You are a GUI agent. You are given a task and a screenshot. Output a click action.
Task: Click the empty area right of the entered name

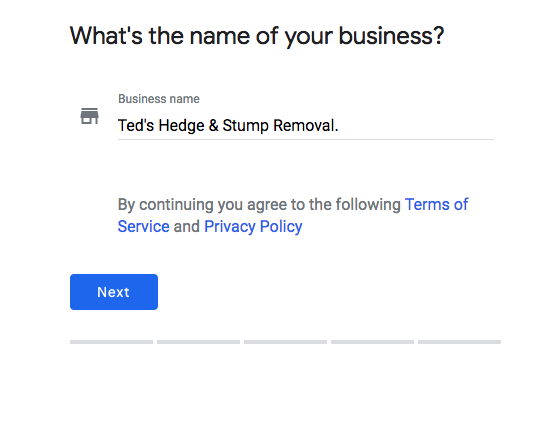[x=416, y=125]
